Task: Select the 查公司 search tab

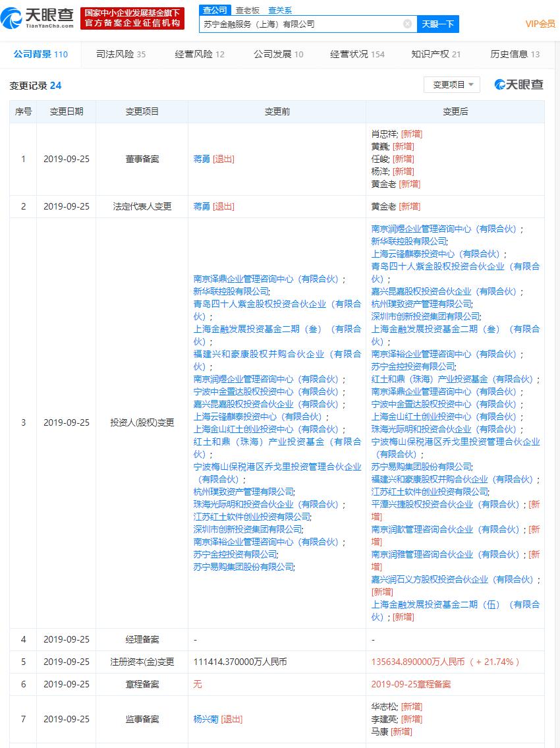Action: pyautogui.click(x=215, y=10)
